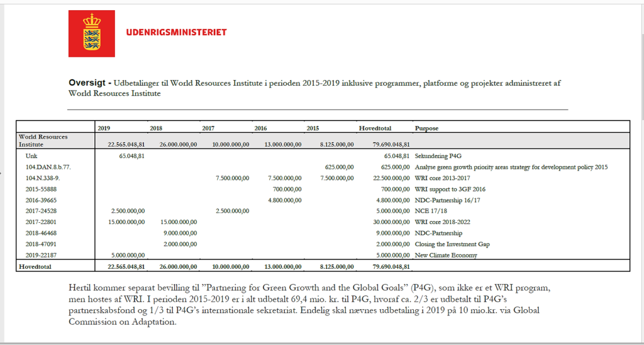Select 79.690.048,81 in the World Resources Institute row

click(391, 144)
